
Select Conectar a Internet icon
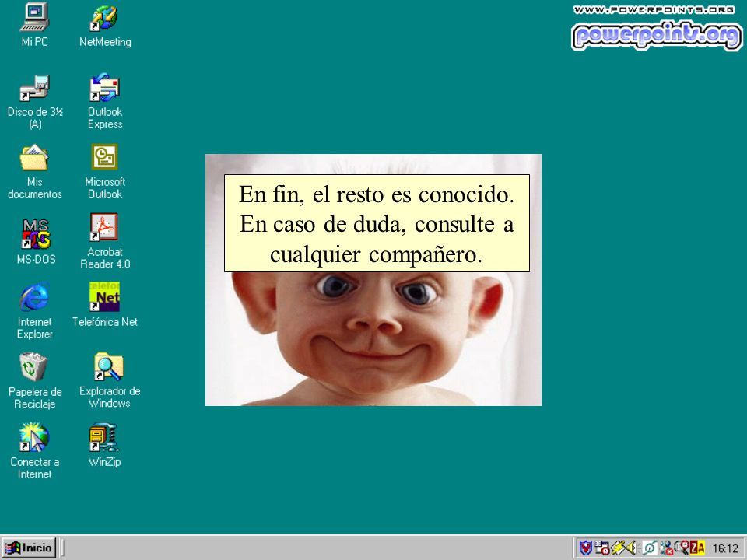35,450
